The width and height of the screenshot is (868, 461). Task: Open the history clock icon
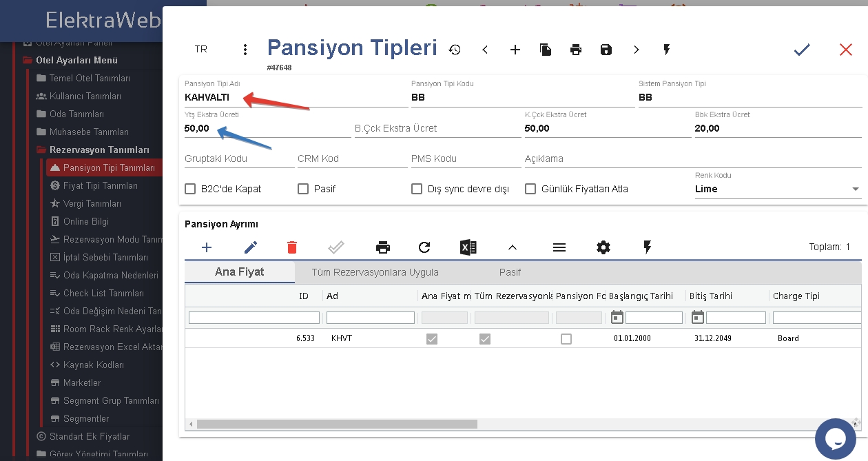455,50
